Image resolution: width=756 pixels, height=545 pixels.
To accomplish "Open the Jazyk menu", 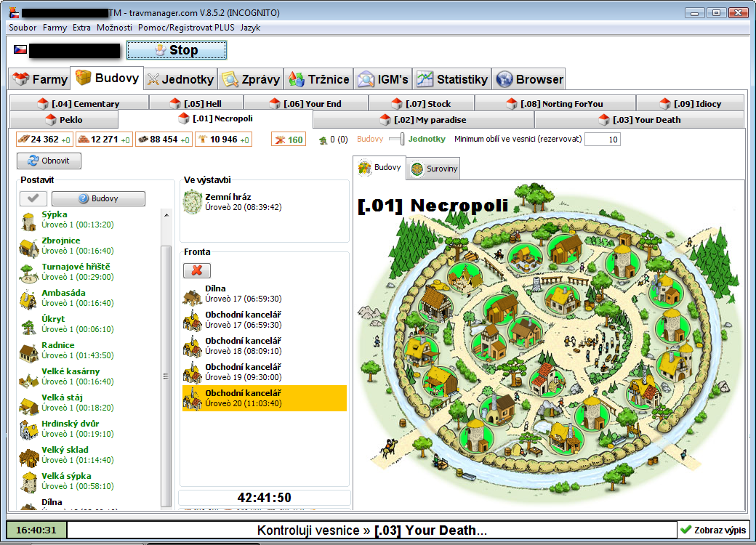I will pos(250,28).
